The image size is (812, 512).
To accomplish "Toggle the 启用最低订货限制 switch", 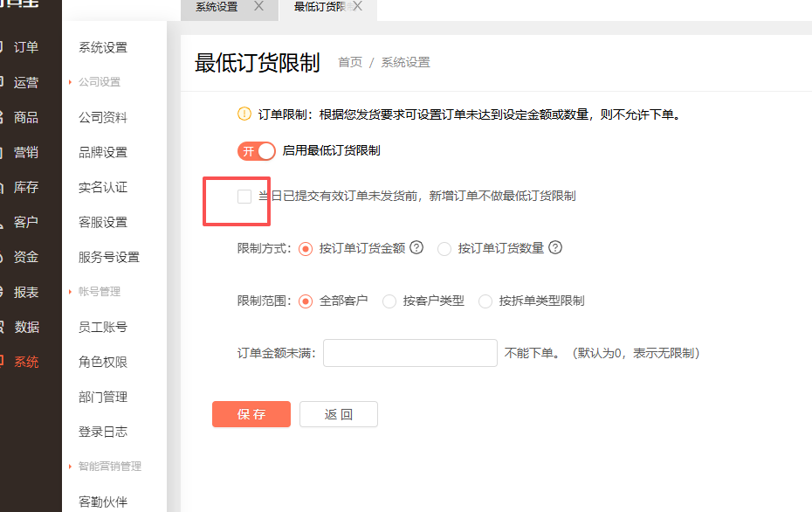I will pyautogui.click(x=257, y=151).
